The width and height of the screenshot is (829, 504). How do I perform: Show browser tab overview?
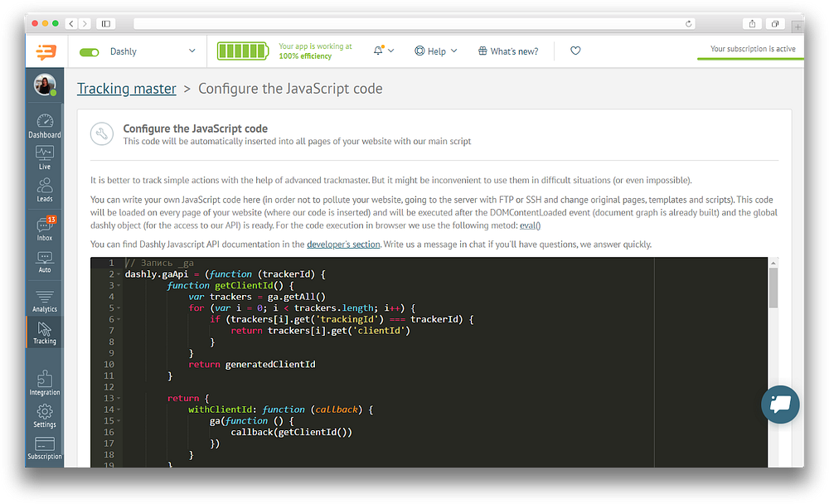click(x=774, y=24)
